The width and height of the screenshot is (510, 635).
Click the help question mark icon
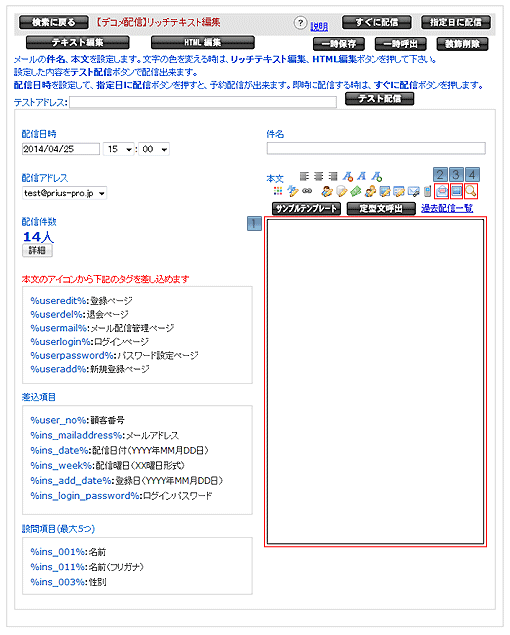point(300,23)
